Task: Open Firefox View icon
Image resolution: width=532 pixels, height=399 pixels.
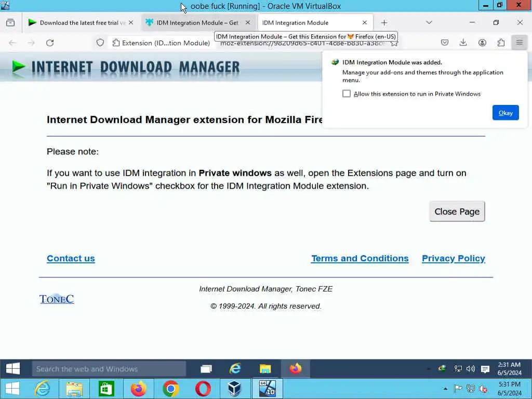Action: (x=10, y=23)
